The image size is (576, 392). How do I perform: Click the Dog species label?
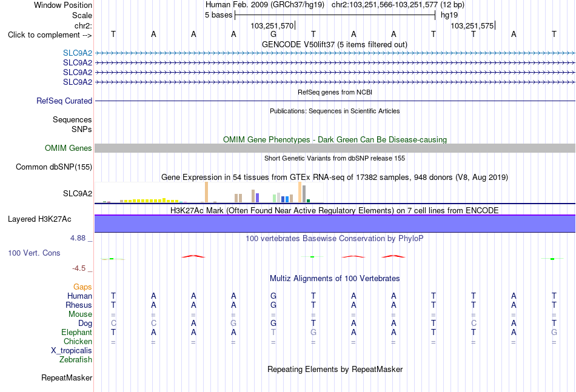85,324
